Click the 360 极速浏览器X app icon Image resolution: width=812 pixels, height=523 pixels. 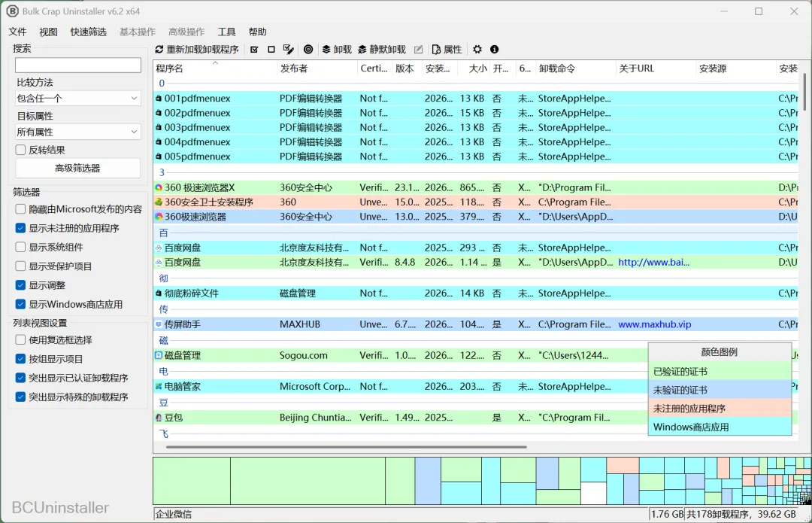tap(159, 187)
